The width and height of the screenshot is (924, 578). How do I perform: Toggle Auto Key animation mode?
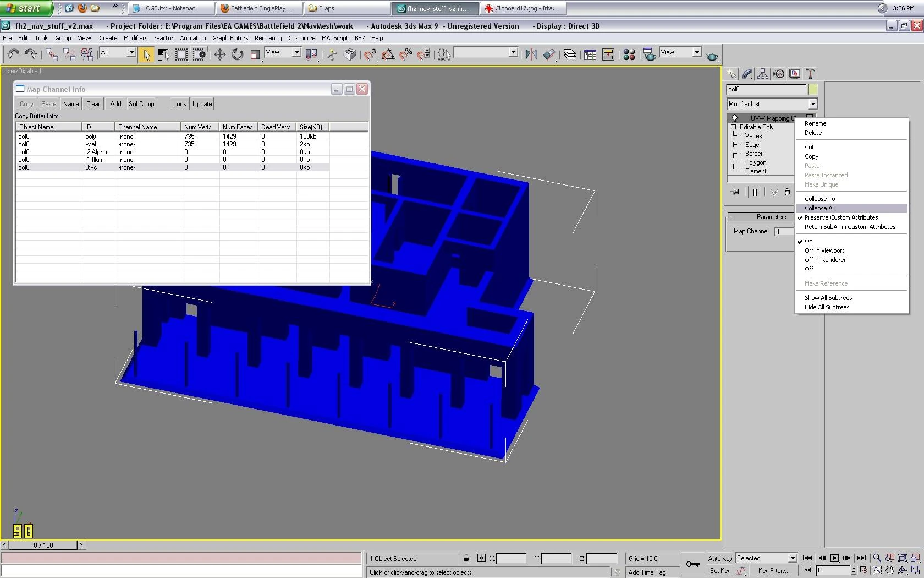719,558
